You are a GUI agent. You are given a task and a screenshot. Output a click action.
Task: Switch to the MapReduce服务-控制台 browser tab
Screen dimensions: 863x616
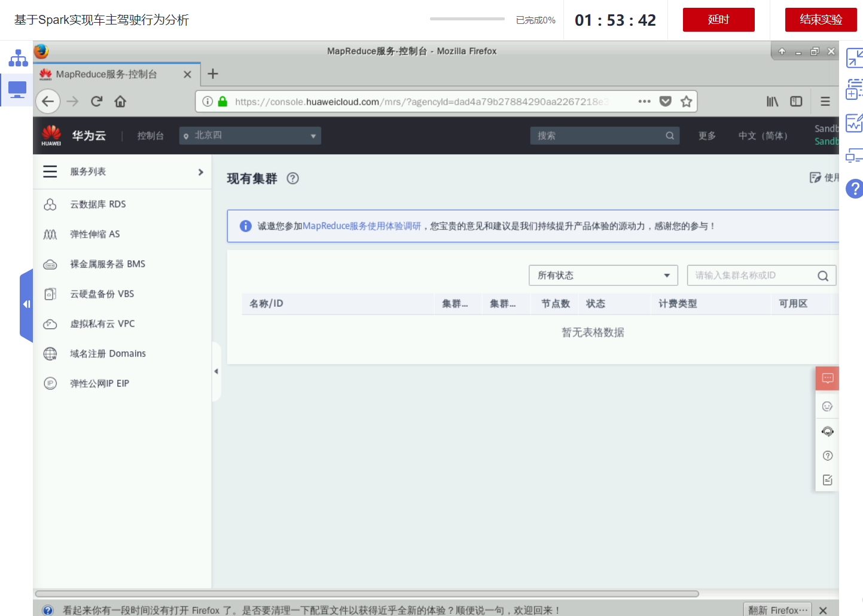(108, 74)
